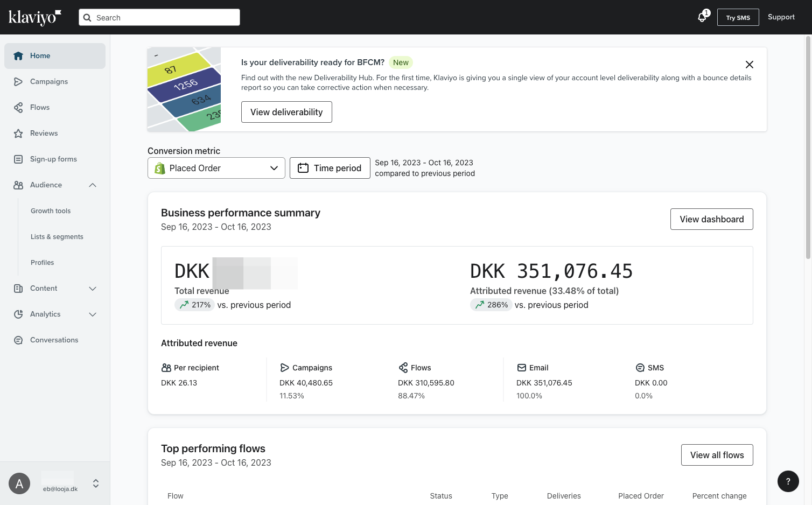Click the Deliveries column header
Viewport: 812px width, 505px height.
tap(564, 496)
